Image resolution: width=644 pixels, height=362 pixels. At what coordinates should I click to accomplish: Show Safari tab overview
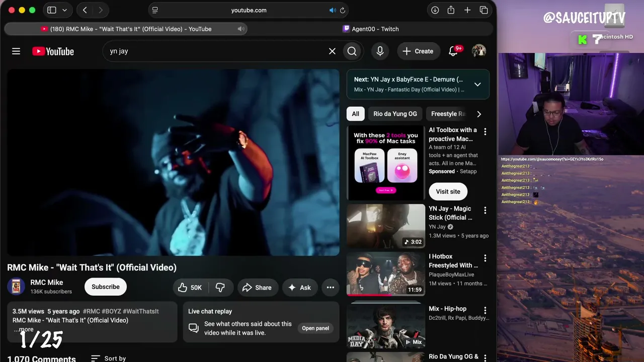point(484,10)
